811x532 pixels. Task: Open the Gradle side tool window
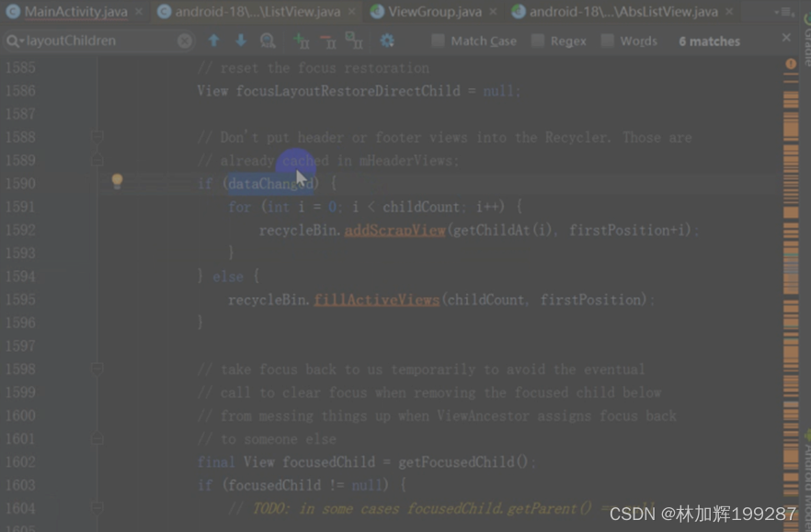(806, 39)
